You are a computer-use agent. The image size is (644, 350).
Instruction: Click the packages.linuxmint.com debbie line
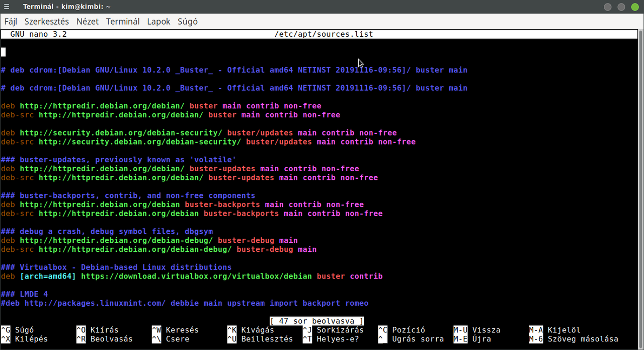tap(185, 303)
